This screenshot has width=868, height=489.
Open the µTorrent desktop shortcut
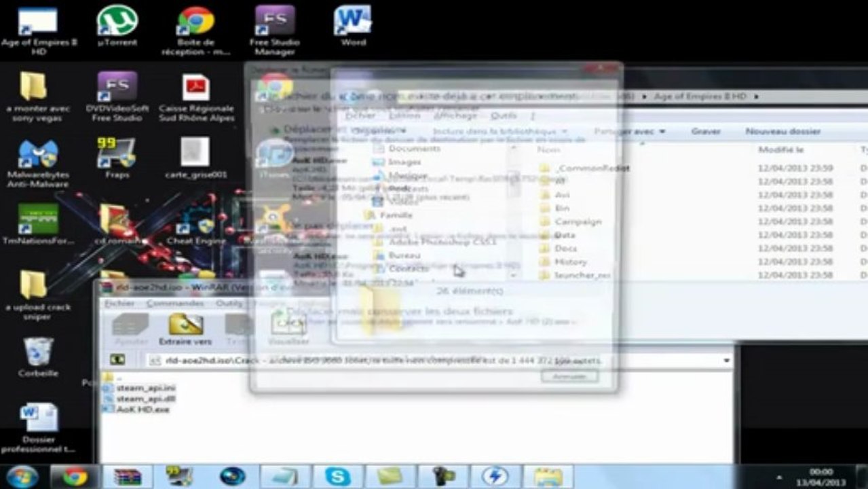117,27
